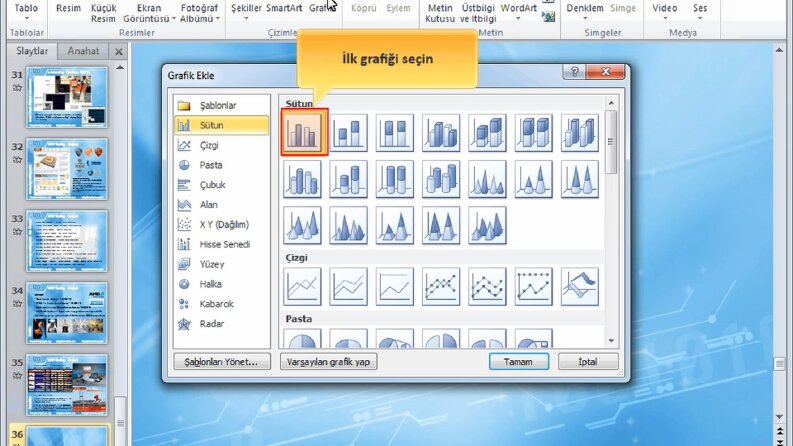Image resolution: width=793 pixels, height=446 pixels.
Task: Select the Sütun chart category
Action: [x=222, y=125]
